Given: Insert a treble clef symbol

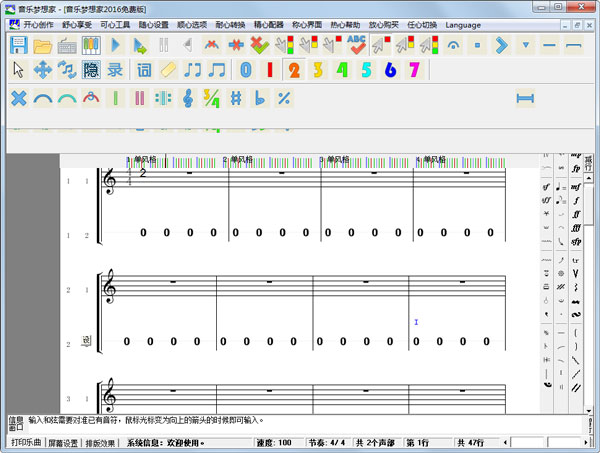Looking at the screenshot, I should click(x=188, y=98).
